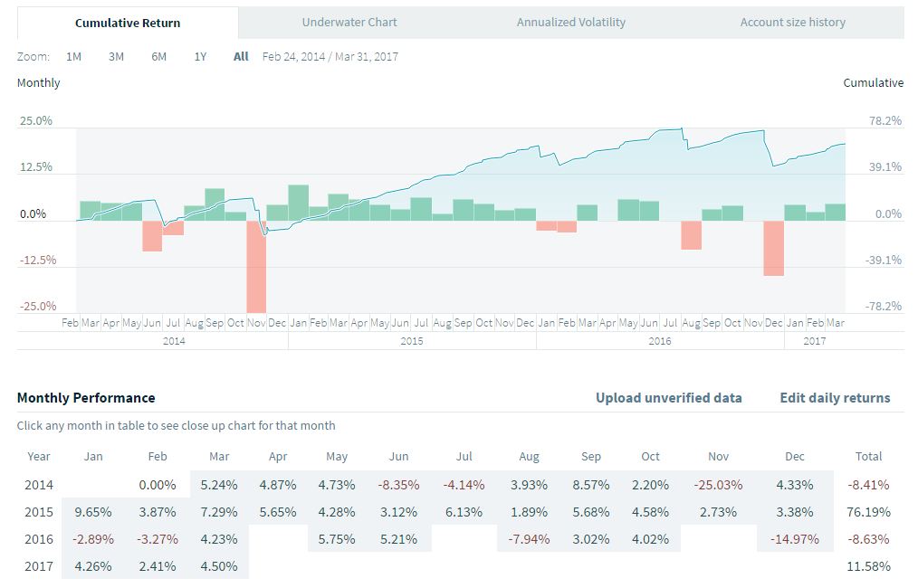Choose the 6M zoom range
The height and width of the screenshot is (588, 918).
pyautogui.click(x=158, y=57)
